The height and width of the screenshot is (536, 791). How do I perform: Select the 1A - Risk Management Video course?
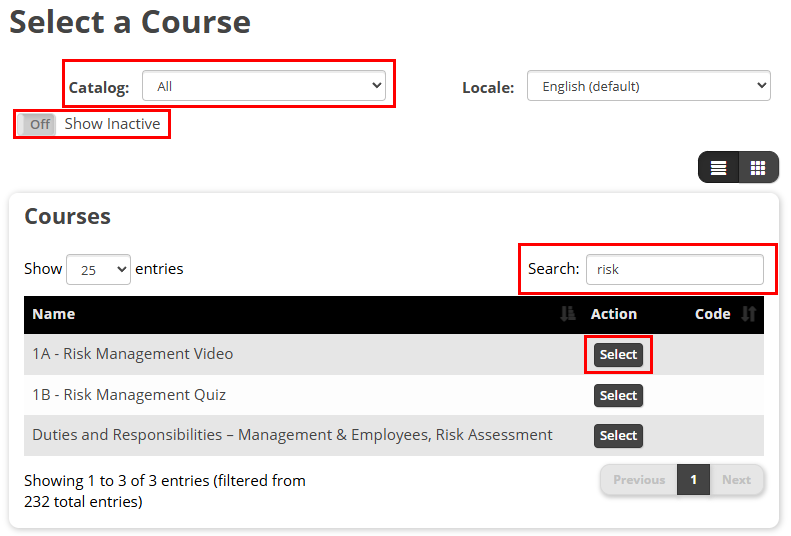point(618,355)
